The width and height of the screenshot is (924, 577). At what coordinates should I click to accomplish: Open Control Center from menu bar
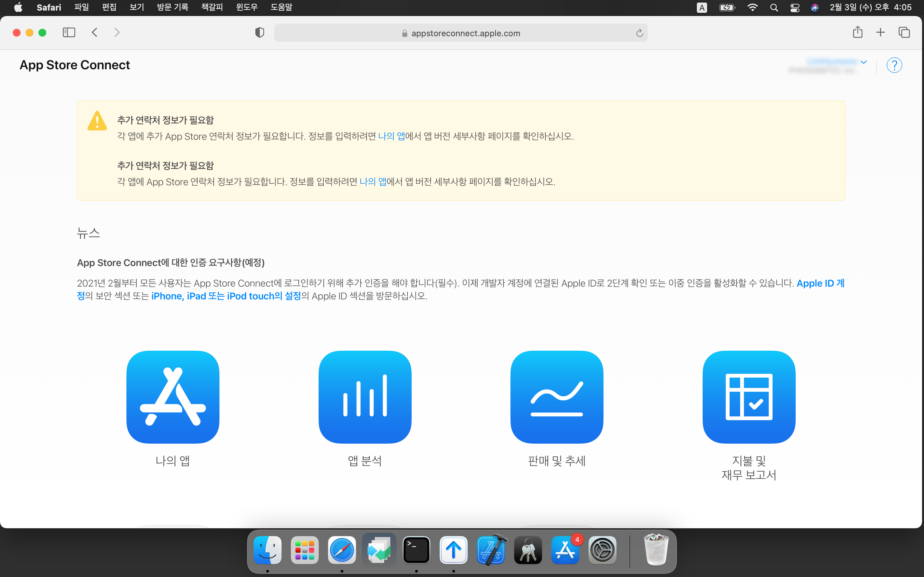point(795,8)
